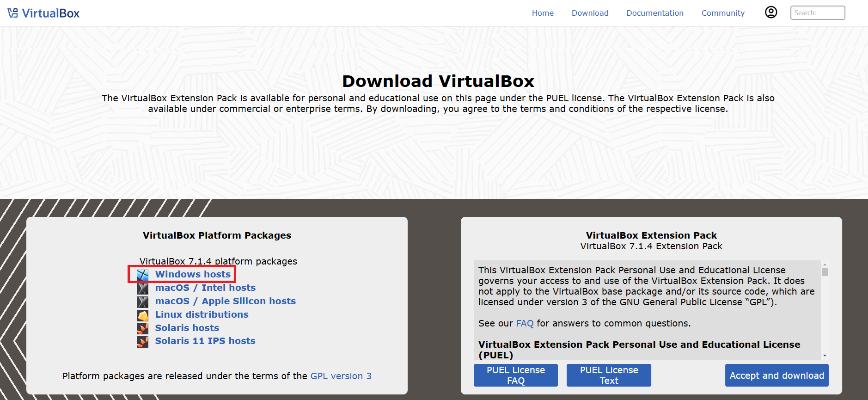Open the GPL version 3 link

341,376
